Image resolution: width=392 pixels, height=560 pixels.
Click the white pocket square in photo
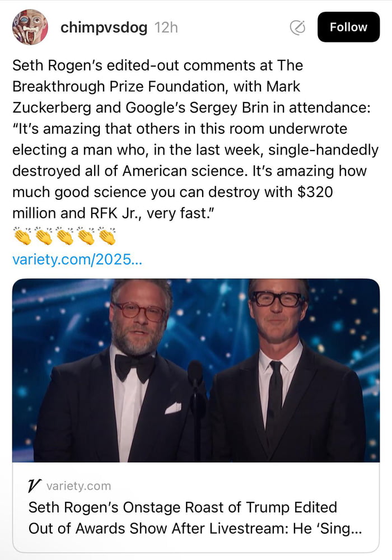173,408
